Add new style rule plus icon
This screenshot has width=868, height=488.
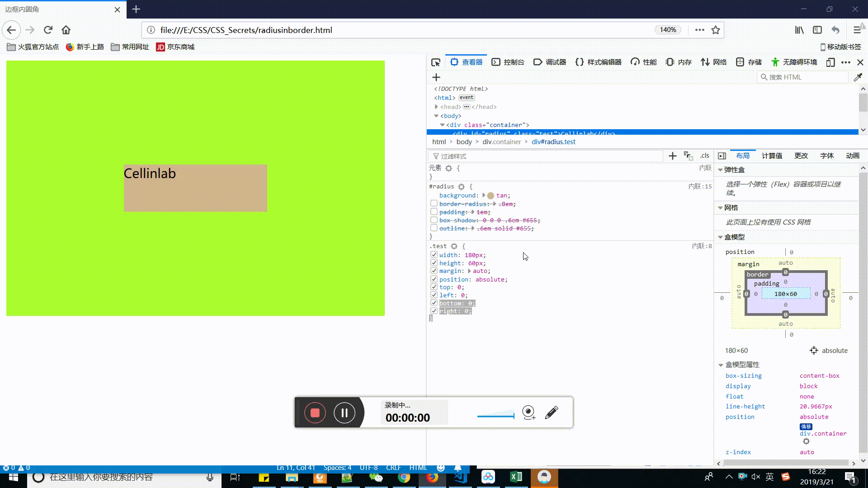[x=673, y=156]
